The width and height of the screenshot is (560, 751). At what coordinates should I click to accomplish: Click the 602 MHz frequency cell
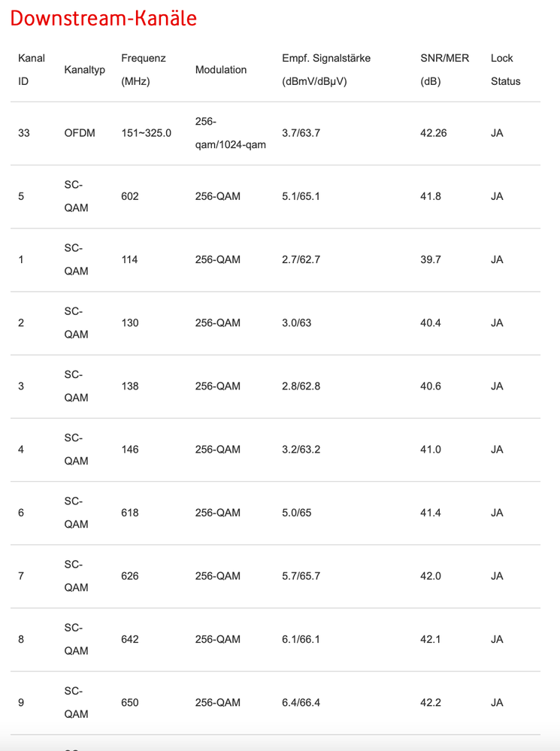pyautogui.click(x=130, y=196)
